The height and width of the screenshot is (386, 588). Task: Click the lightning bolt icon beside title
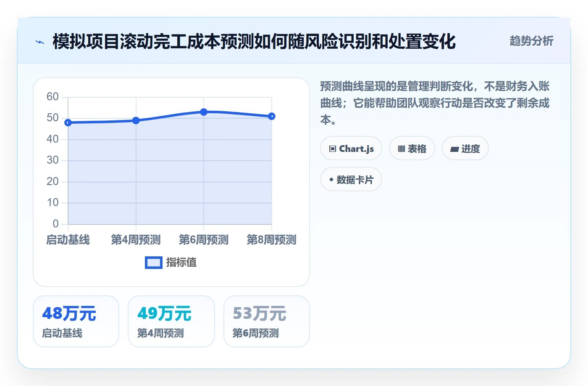(x=40, y=42)
